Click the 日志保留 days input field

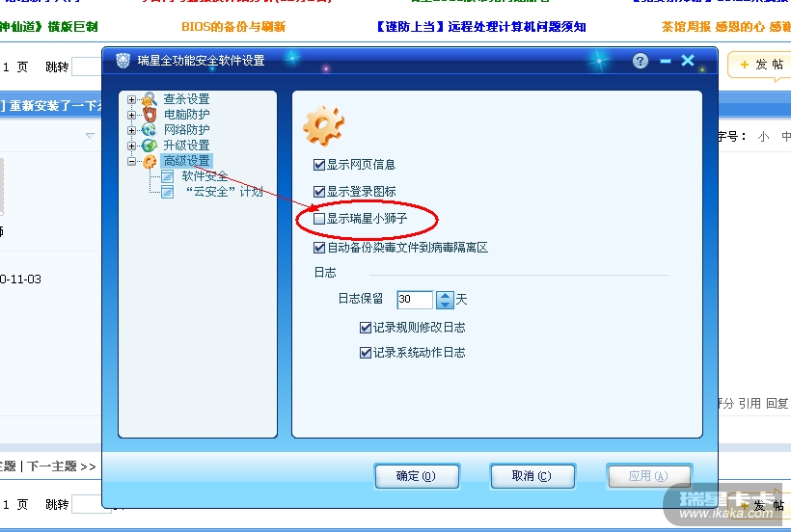click(x=415, y=300)
